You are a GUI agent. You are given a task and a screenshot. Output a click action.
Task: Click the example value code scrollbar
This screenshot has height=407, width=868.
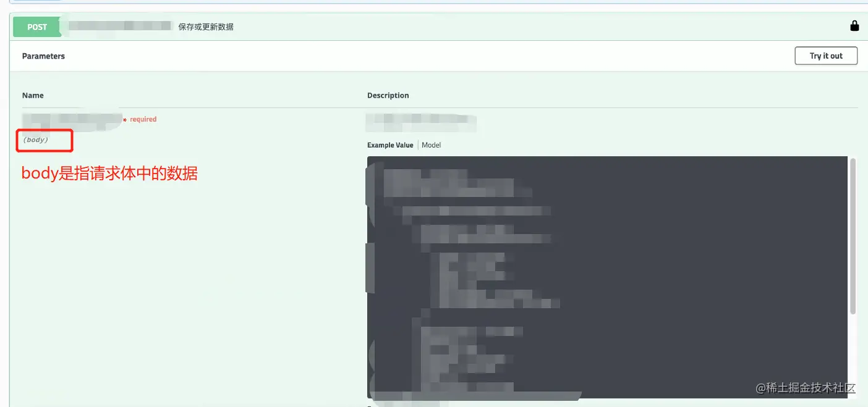pyautogui.click(x=853, y=237)
